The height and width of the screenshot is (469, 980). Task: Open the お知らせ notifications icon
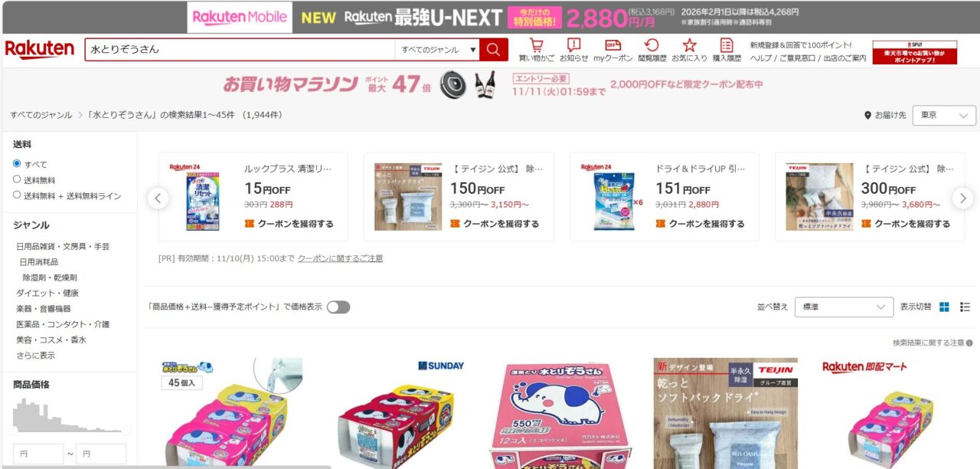573,50
